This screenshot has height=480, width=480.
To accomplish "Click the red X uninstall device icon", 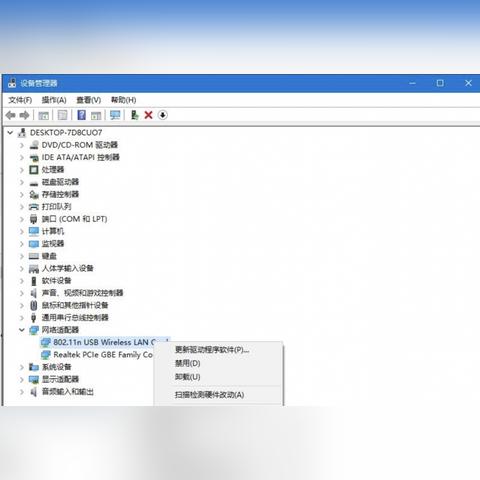I will coord(148,115).
